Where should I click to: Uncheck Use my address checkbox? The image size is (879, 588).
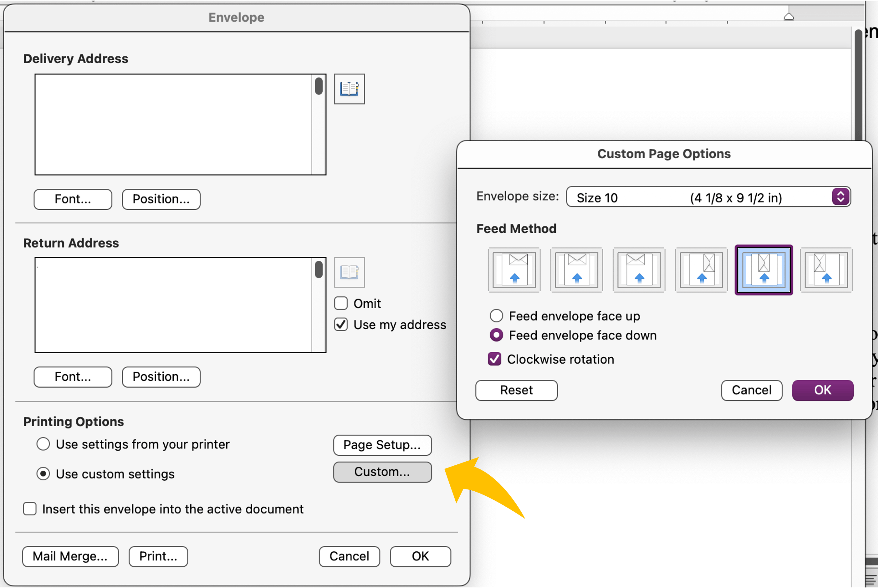(x=341, y=325)
